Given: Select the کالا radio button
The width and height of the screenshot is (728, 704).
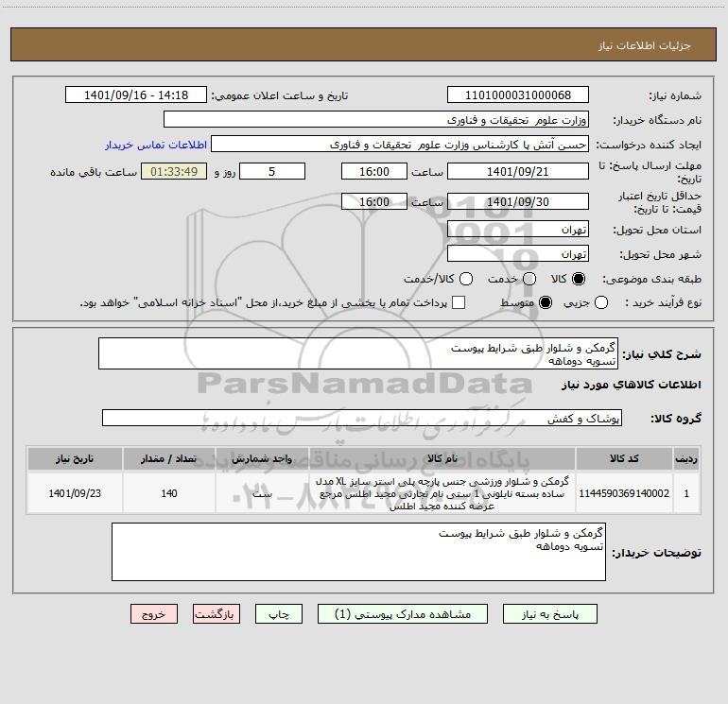Looking at the screenshot, I should [x=579, y=279].
